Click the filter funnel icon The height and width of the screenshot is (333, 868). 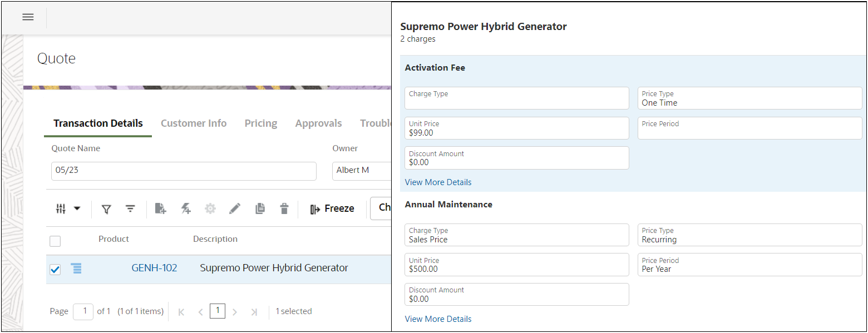tap(106, 209)
